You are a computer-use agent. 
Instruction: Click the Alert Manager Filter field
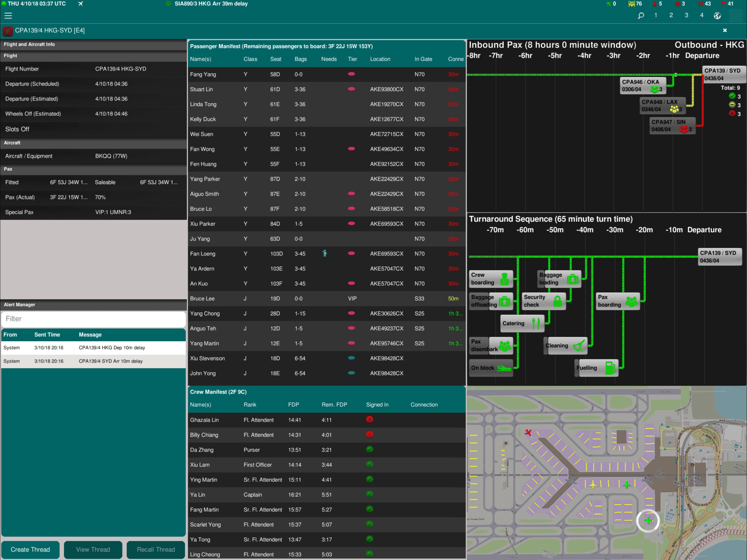click(93, 319)
